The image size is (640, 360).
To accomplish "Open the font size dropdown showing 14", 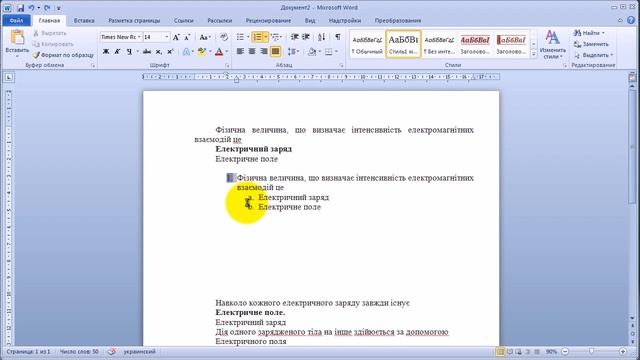I will 167,37.
